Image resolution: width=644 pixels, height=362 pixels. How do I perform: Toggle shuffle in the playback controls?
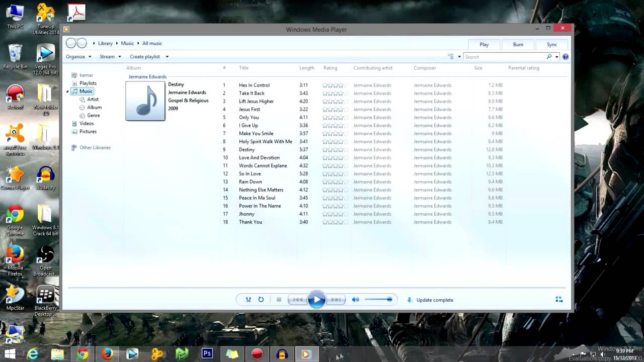(248, 300)
